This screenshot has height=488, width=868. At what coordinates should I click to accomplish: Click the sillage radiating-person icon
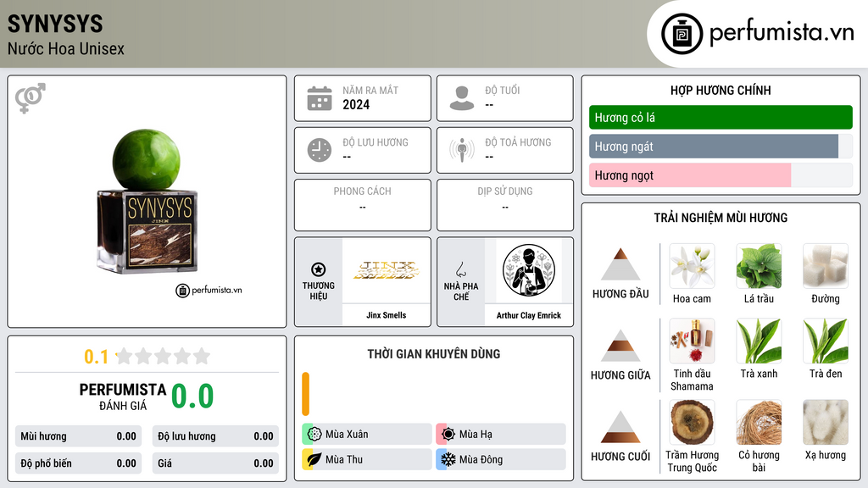[462, 150]
